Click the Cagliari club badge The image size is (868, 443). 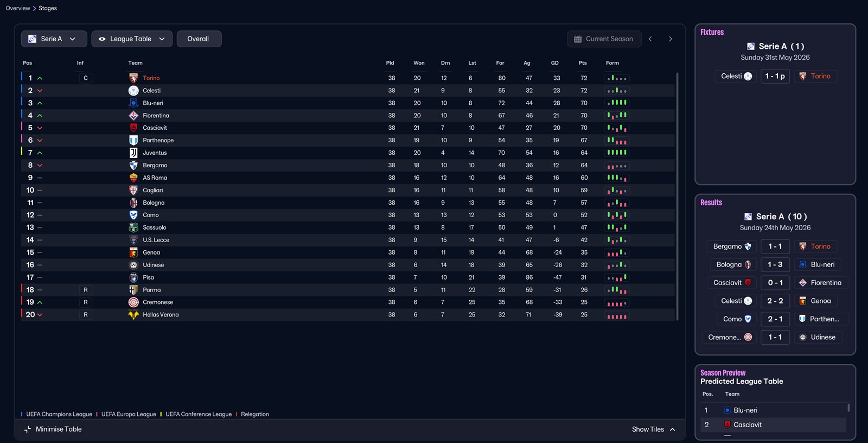tap(133, 190)
